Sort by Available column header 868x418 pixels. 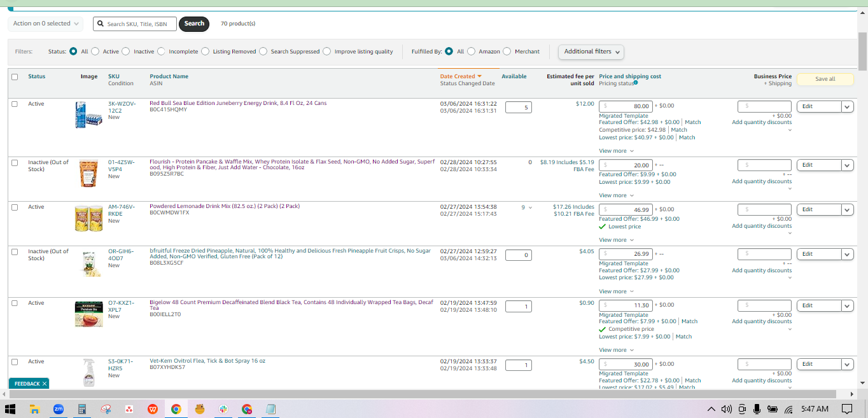pos(514,76)
